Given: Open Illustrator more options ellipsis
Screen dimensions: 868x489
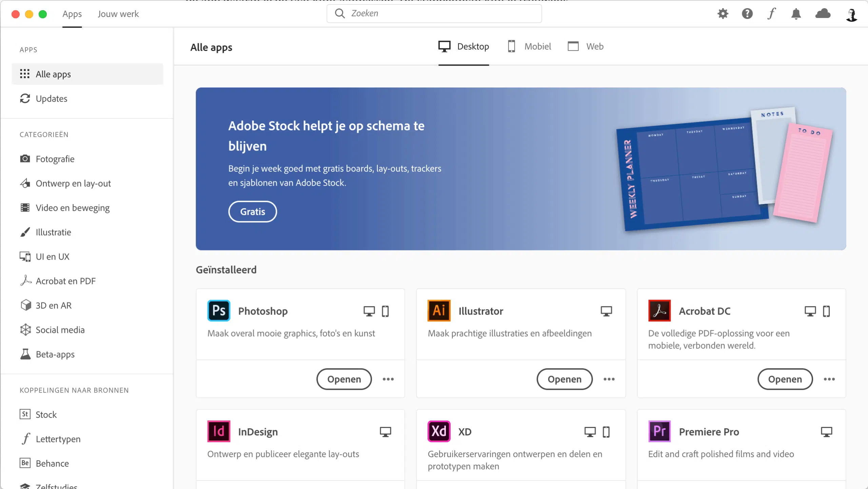Looking at the screenshot, I should 609,379.
